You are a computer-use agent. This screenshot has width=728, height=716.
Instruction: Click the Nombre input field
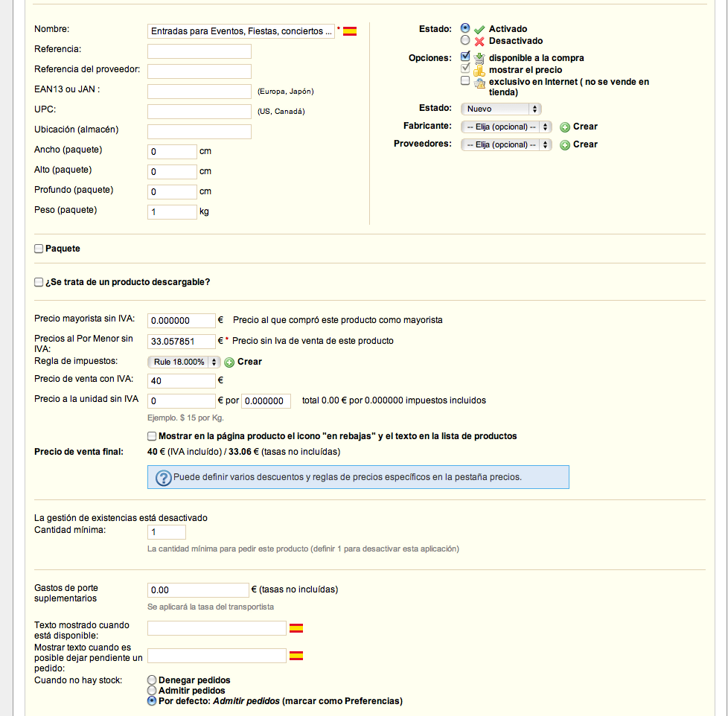tap(241, 31)
